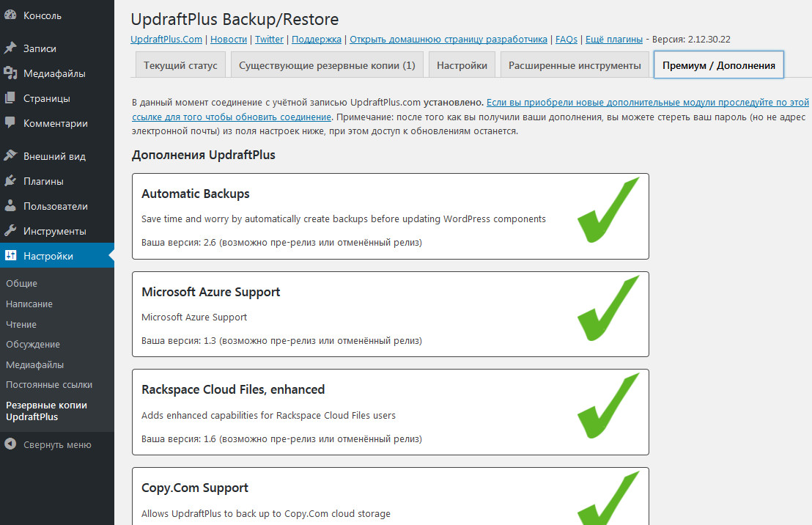Click the Внешний вид paintbrush icon
The height and width of the screenshot is (525, 812).
pyautogui.click(x=10, y=156)
